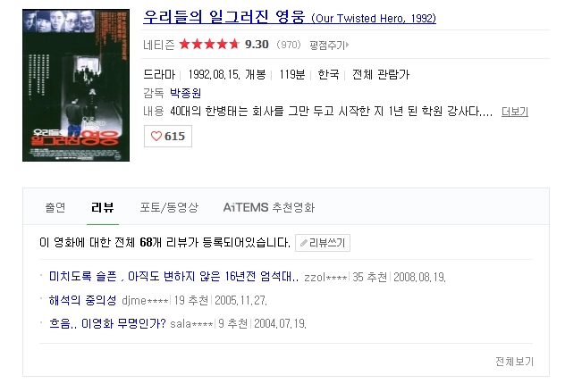Image resolution: width=565 pixels, height=392 pixels.
Task: Open the 포토/동영상 tab
Action: click(169, 207)
